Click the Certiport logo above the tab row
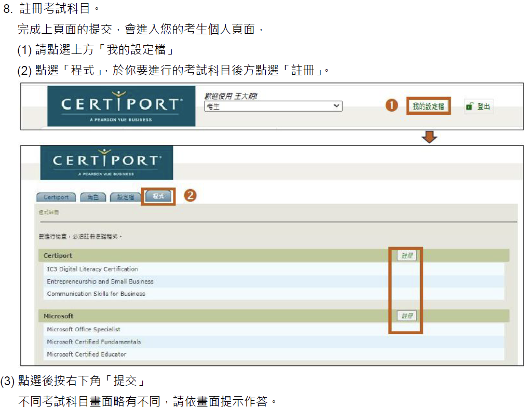Viewport: 527px width, 420px height. pos(106,162)
